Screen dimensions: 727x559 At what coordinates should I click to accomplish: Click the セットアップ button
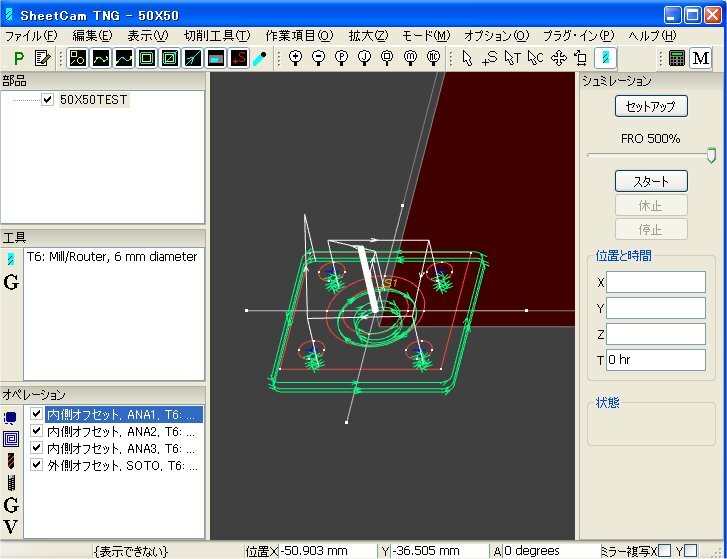coord(651,107)
